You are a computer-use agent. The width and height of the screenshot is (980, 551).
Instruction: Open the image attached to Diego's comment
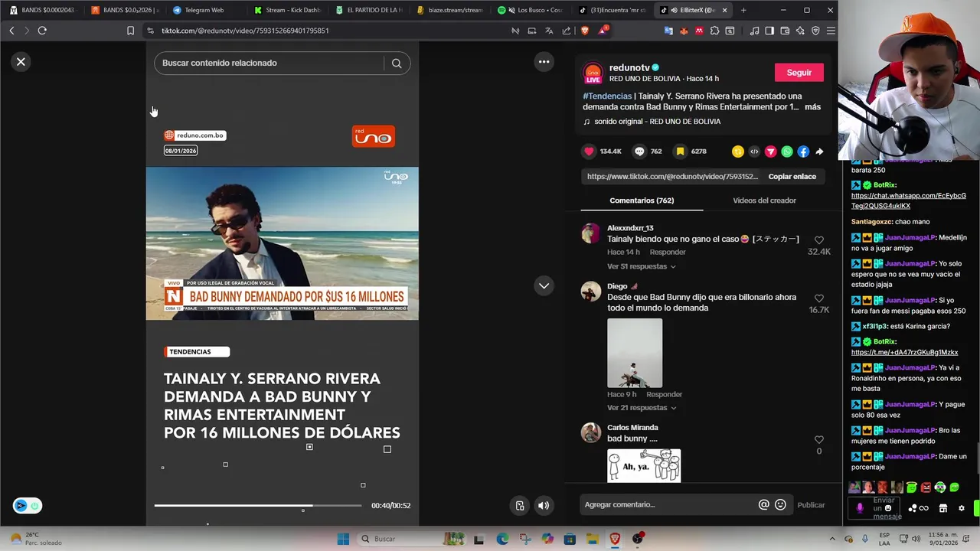[x=635, y=354]
